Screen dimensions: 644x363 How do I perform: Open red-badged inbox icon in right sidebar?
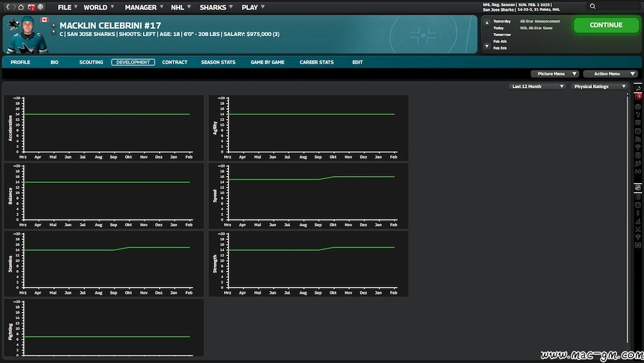point(638,96)
